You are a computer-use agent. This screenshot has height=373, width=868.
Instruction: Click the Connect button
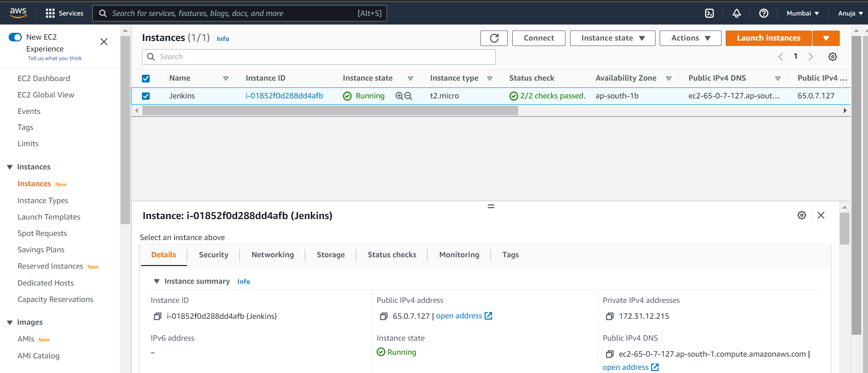[x=539, y=38]
